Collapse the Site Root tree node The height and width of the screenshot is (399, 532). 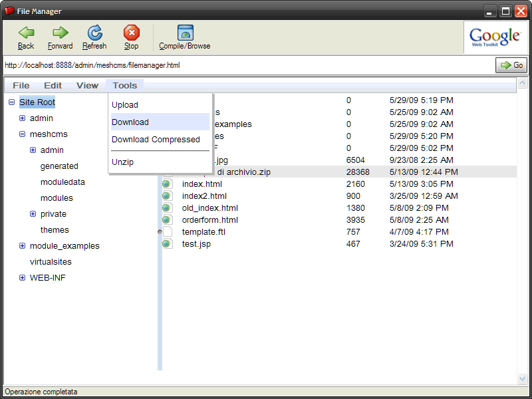[11, 102]
